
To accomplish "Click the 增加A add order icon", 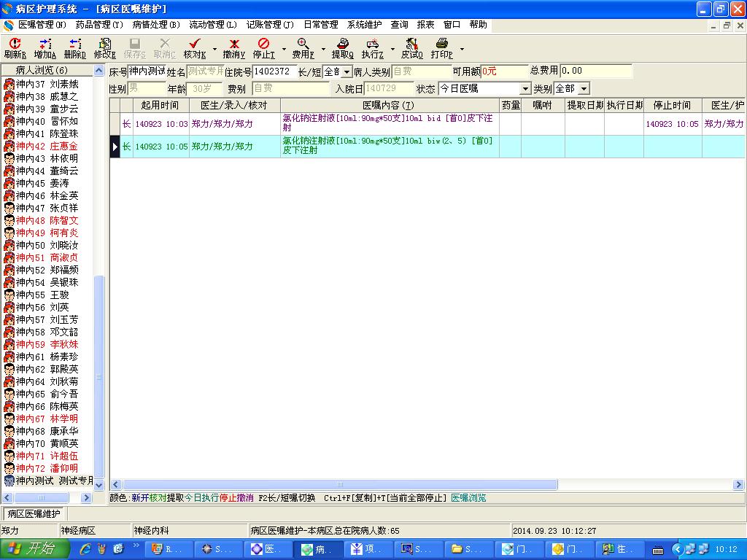I will click(44, 49).
